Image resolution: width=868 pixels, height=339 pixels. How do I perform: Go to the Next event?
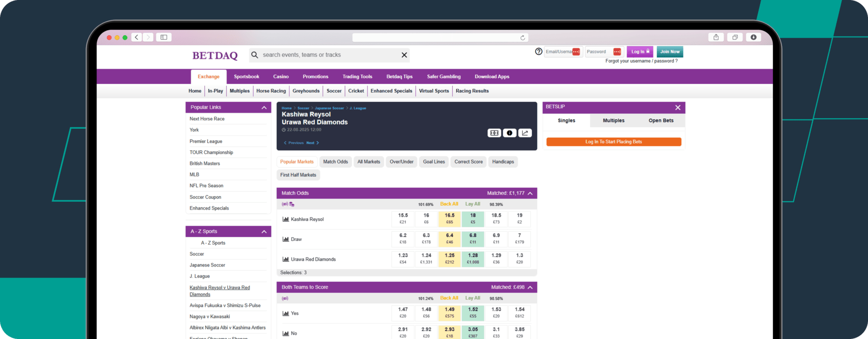pyautogui.click(x=312, y=143)
